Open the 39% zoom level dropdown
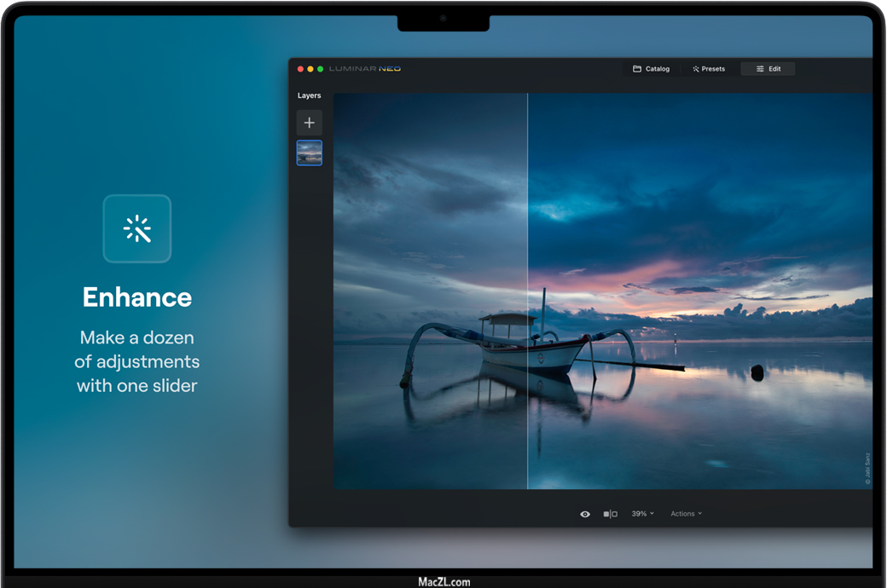Screen dimensions: 887x588 (642, 514)
